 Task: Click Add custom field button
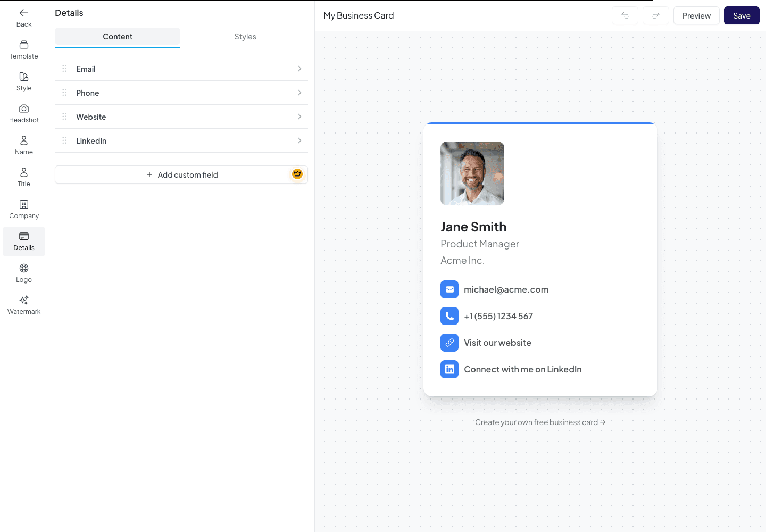[x=181, y=174]
